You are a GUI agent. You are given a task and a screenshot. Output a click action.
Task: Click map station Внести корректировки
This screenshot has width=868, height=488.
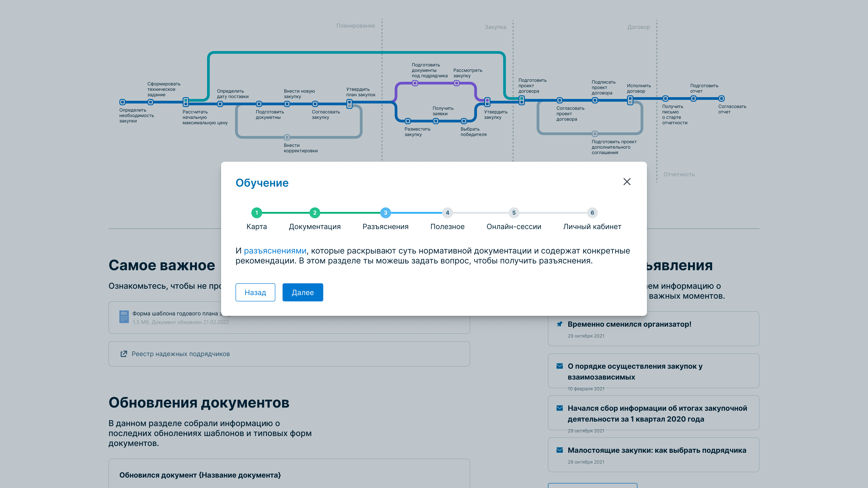287,137
